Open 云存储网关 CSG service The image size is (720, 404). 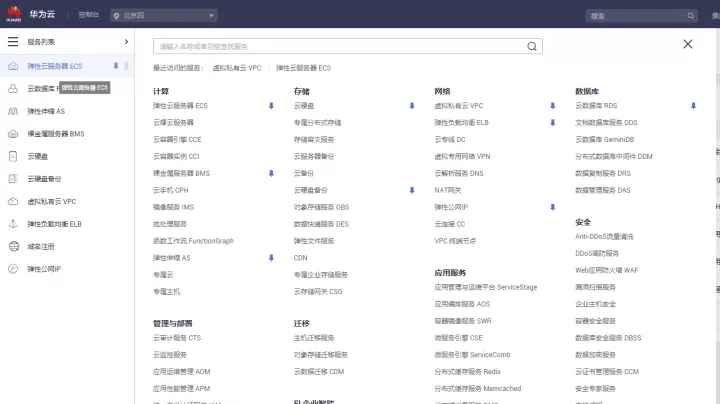pyautogui.click(x=318, y=292)
